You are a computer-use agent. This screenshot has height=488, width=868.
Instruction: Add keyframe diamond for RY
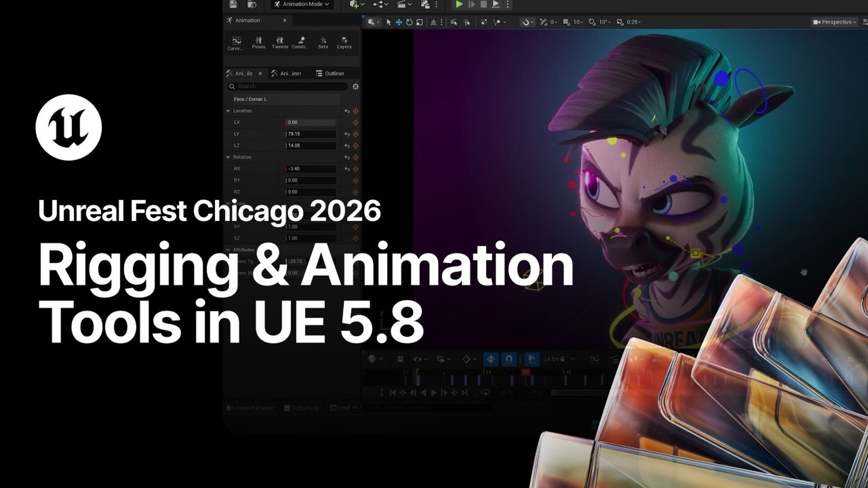point(355,180)
